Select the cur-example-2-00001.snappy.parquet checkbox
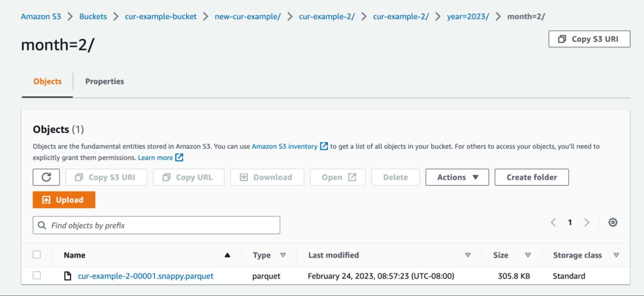The height and width of the screenshot is (296, 644). pyautogui.click(x=37, y=276)
